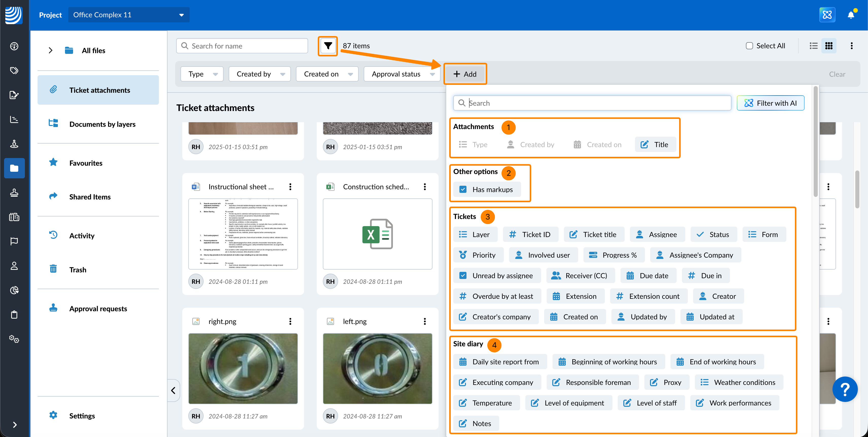Switch to grid view icon
The height and width of the screenshot is (437, 868).
click(829, 46)
